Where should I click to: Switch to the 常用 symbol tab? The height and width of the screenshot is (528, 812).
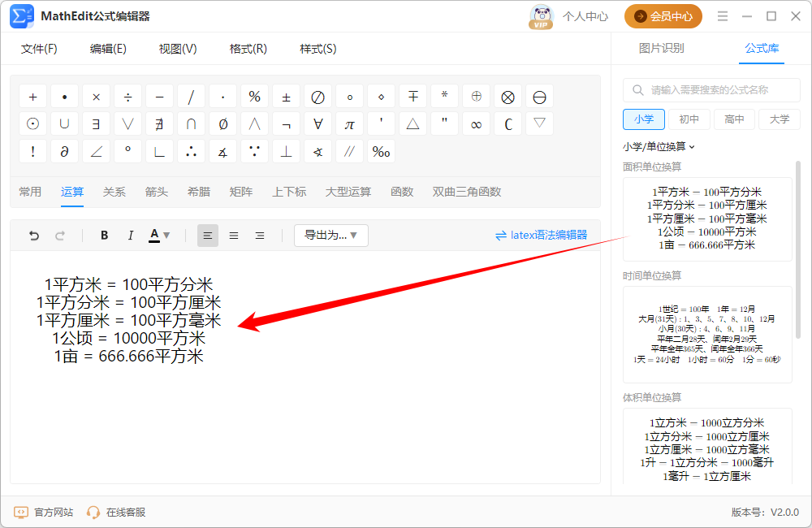click(30, 192)
